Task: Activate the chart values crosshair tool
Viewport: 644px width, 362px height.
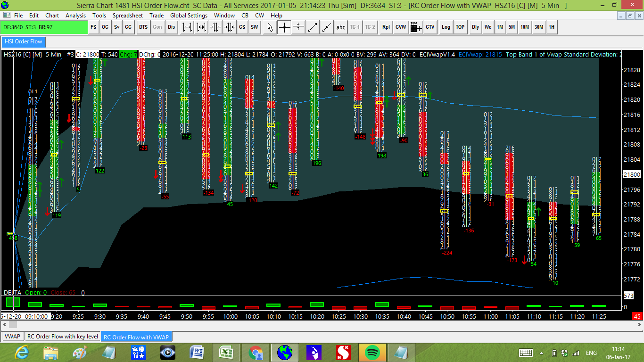Action: (x=284, y=27)
